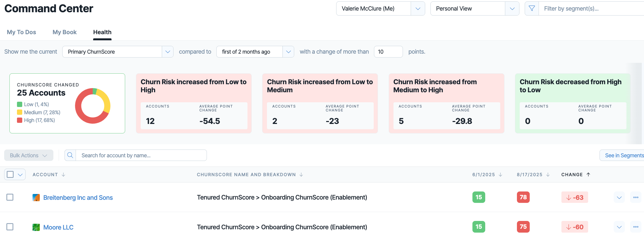Select the Moore LLC row checkbox
The height and width of the screenshot is (239, 644).
10,227
